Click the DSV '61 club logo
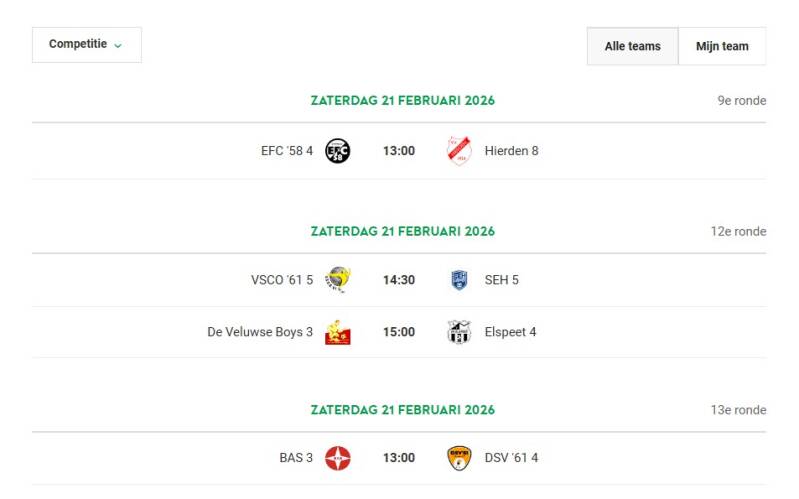799x499 pixels. [459, 458]
